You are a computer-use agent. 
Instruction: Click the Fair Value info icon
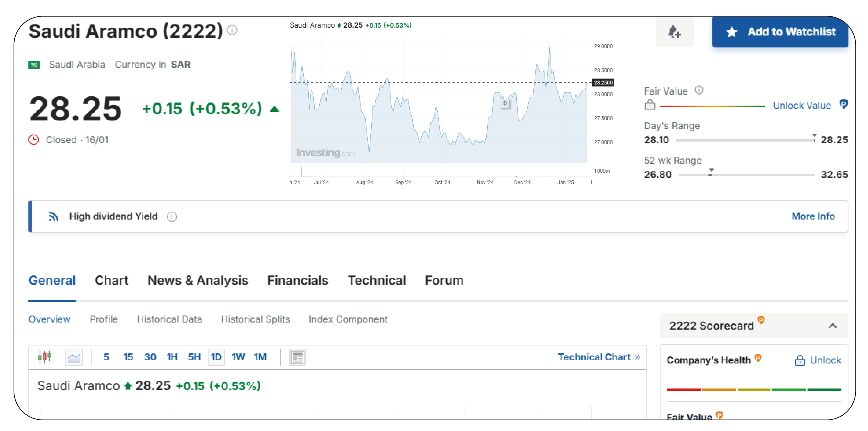[699, 90]
